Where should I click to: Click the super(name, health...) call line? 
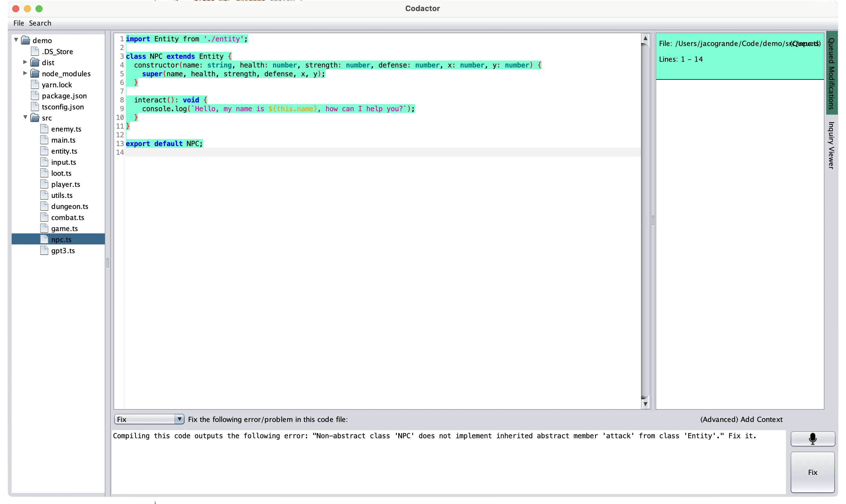(233, 74)
